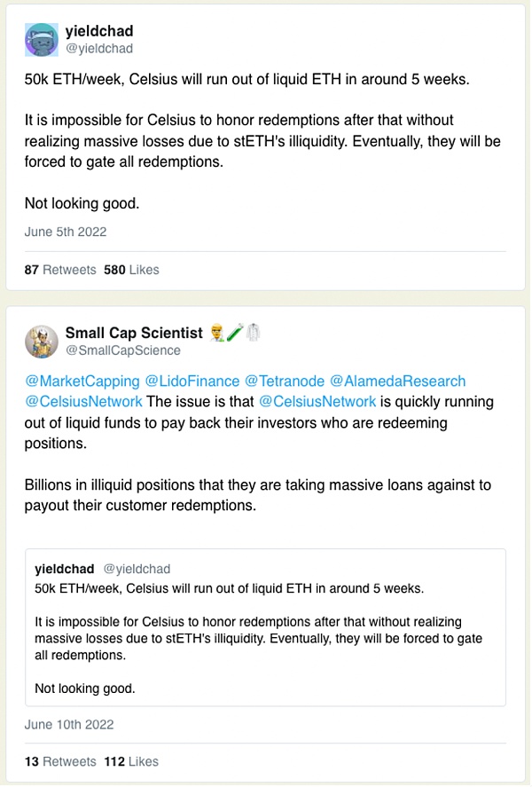Click yieldchad's cat avatar image
The width and height of the screenshot is (532, 787).
pyautogui.click(x=42, y=40)
